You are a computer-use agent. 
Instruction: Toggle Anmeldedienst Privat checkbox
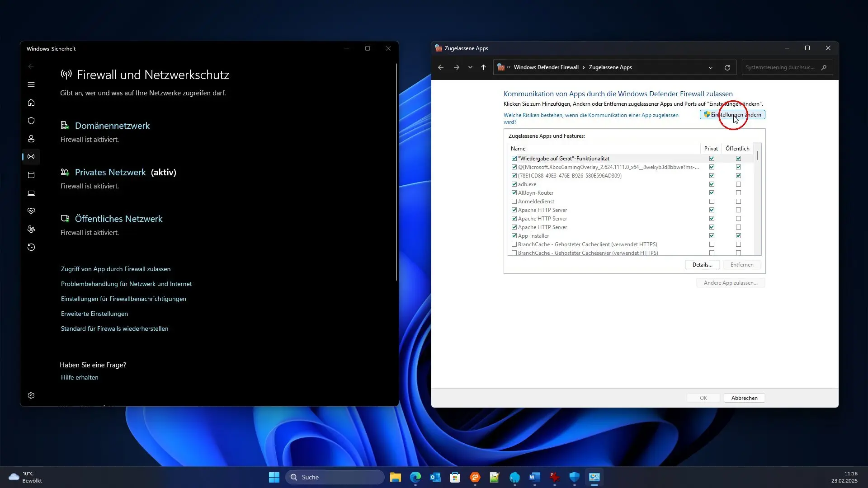712,202
